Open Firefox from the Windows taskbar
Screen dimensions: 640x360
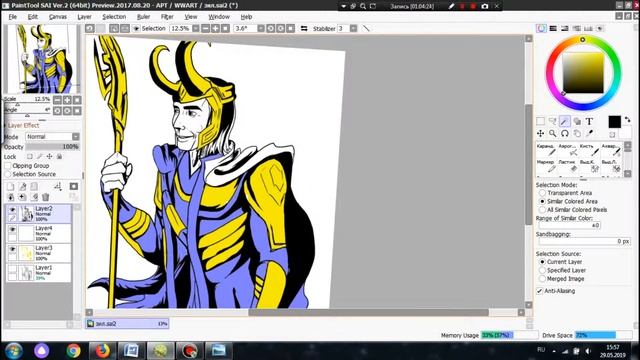102,351
